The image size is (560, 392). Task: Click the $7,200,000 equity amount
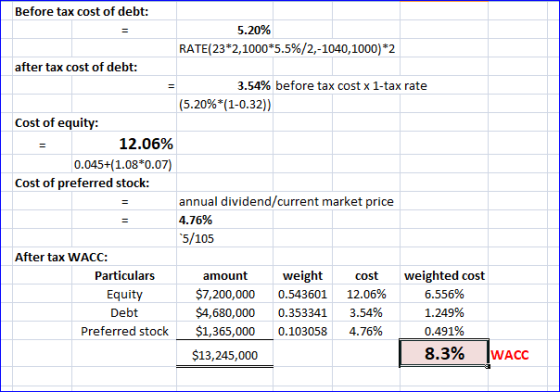[x=225, y=294]
